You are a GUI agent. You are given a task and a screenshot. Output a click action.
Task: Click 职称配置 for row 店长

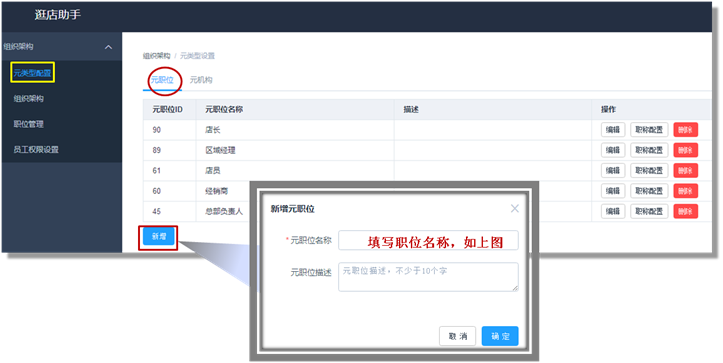649,130
